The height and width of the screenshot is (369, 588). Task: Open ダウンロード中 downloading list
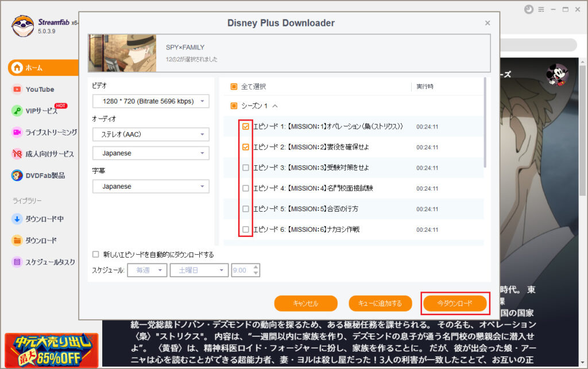tap(44, 219)
